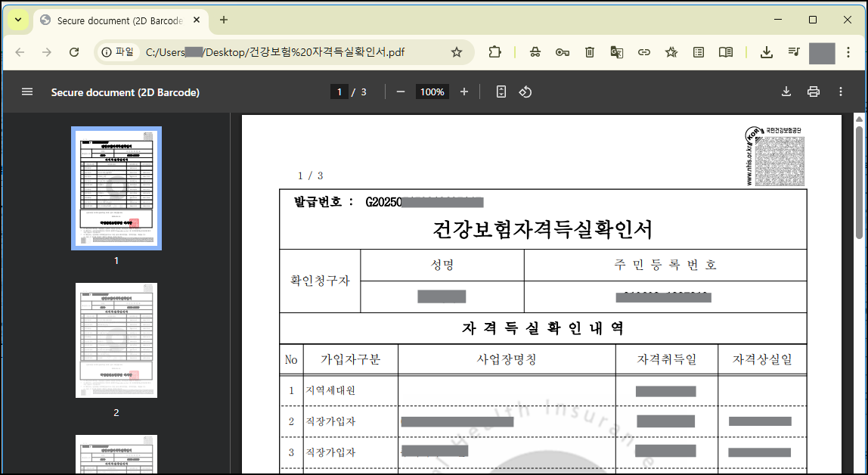This screenshot has width=868, height=475.
Task: Click the PDF vertical scrollbar thumb
Action: click(x=859, y=183)
